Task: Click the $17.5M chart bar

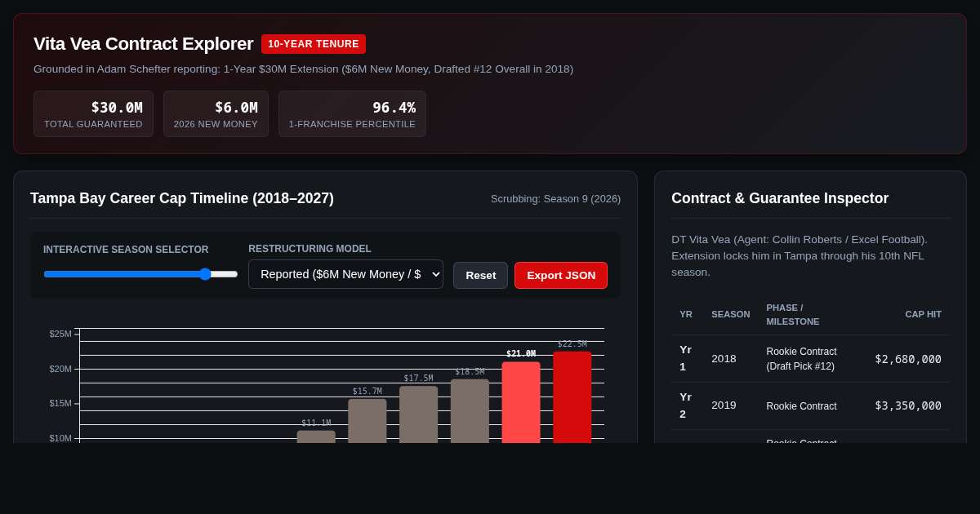Action: [x=418, y=414]
